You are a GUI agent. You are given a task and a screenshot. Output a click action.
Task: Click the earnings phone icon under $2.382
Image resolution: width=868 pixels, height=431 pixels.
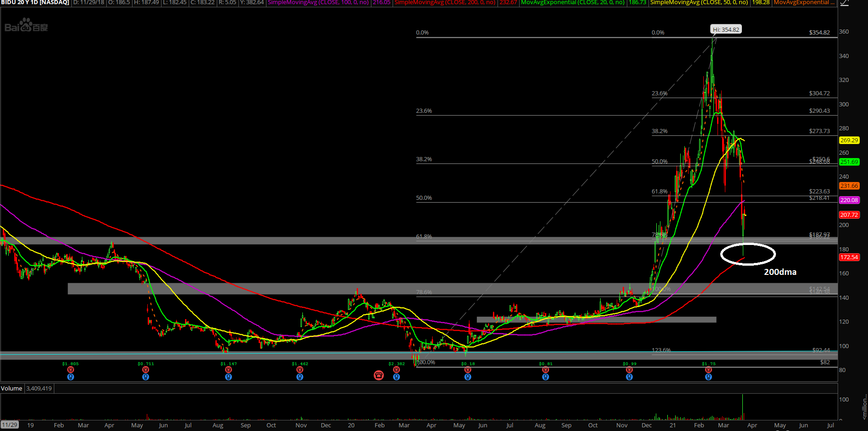click(396, 370)
